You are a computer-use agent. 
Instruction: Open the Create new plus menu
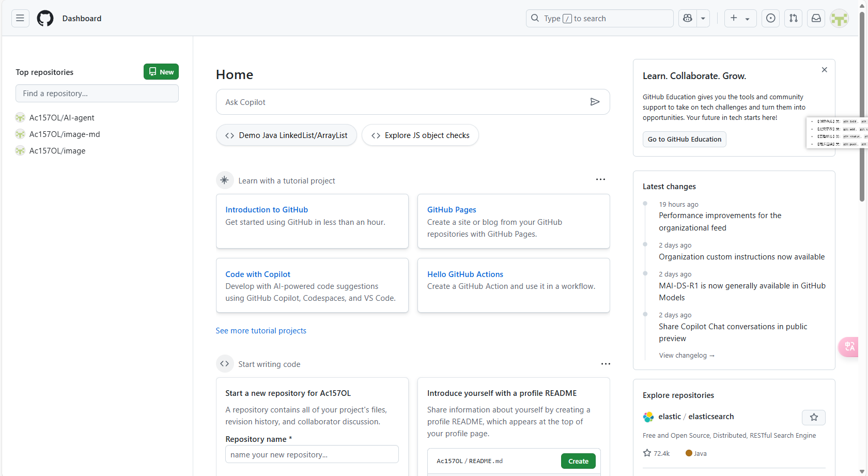pyautogui.click(x=740, y=18)
